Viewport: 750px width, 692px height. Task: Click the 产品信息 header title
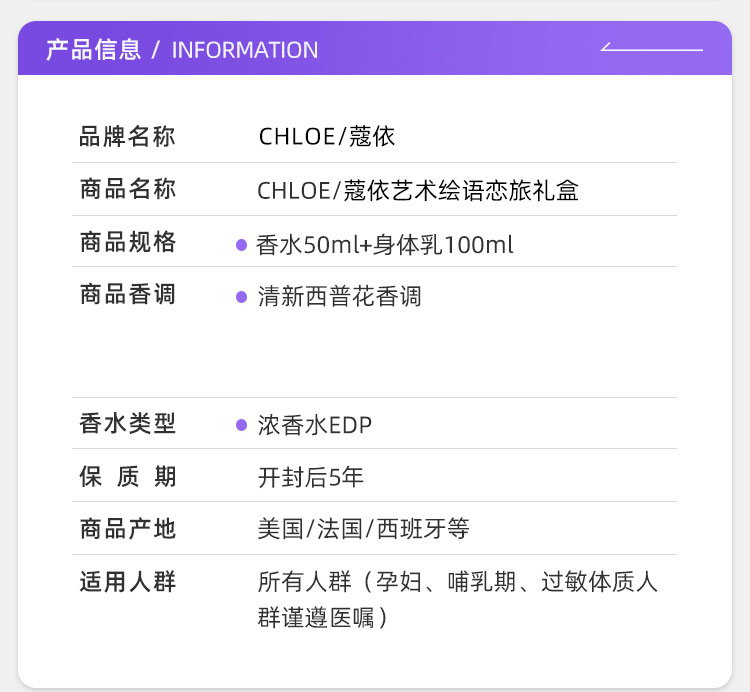93,50
